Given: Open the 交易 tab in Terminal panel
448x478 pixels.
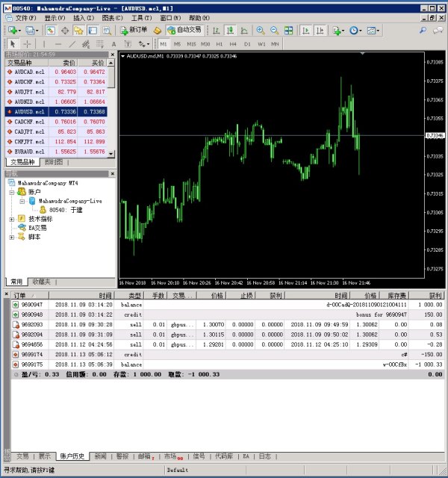Looking at the screenshot, I should point(22,456).
